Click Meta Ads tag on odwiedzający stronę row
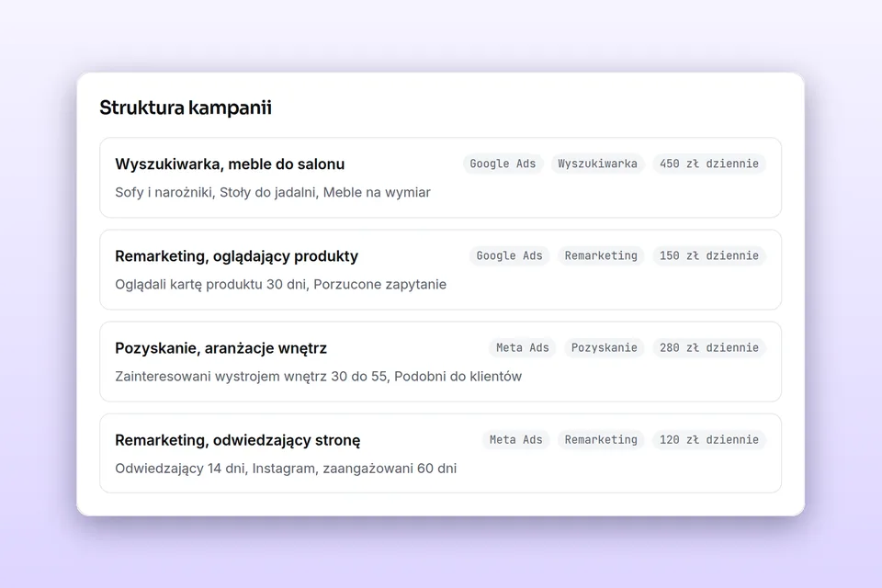This screenshot has height=588, width=882. pyautogui.click(x=515, y=440)
